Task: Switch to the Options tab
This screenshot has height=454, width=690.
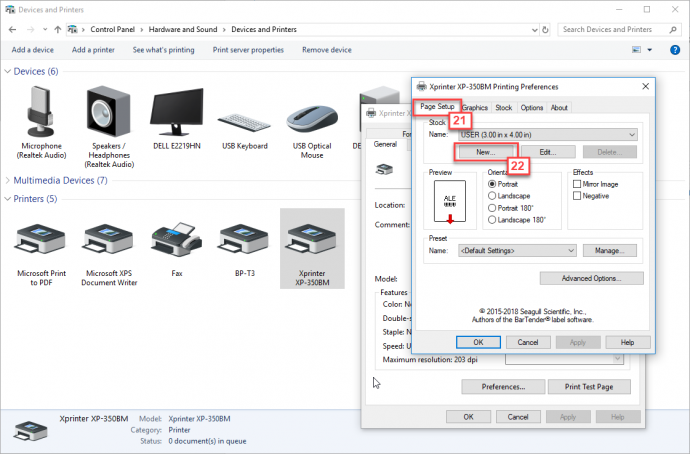Action: pyautogui.click(x=532, y=107)
